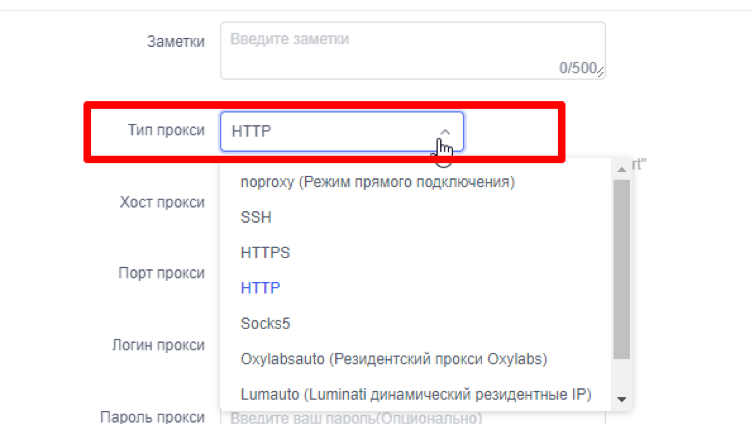Viewport: 752px width, 424px height.
Task: Click the dropdown list scrollbar down arrow
Action: [x=622, y=399]
